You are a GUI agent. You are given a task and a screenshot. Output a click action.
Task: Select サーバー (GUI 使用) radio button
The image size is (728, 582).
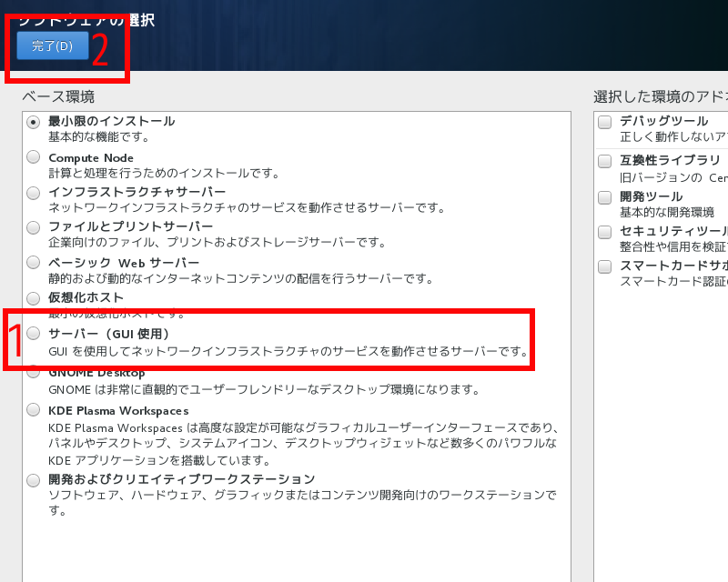click(x=34, y=334)
